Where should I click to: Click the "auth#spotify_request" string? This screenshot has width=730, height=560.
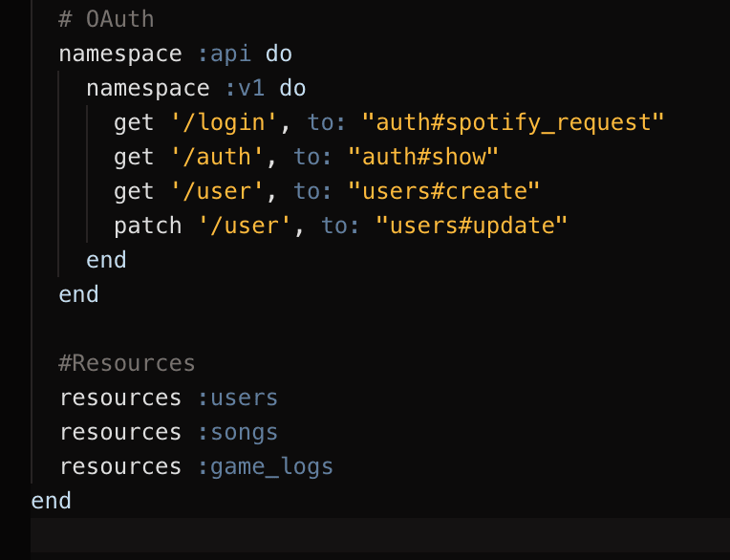pyautogui.click(x=512, y=123)
